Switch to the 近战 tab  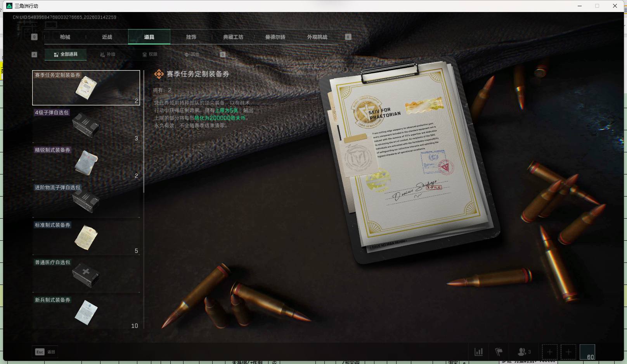coord(107,37)
